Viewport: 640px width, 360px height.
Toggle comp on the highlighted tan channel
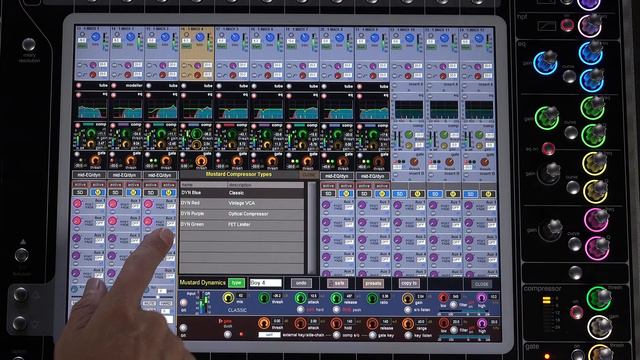point(183,126)
